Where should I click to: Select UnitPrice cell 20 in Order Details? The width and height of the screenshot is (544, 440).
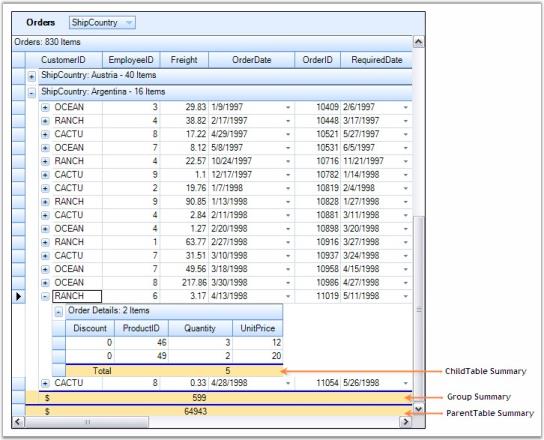click(257, 356)
